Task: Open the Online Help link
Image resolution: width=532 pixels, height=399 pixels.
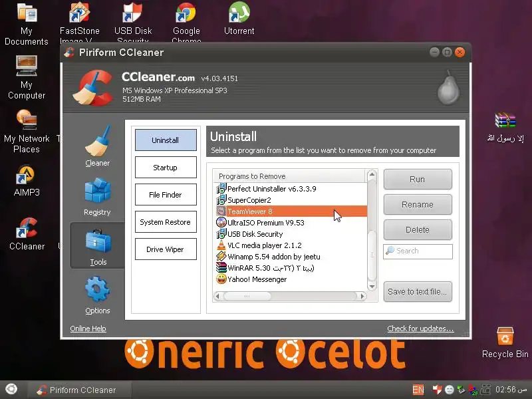Action: [88, 329]
